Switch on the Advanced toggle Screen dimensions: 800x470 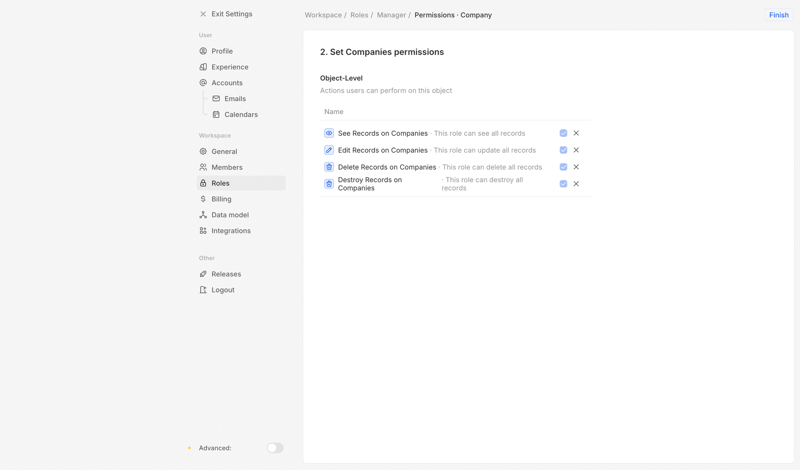point(275,448)
